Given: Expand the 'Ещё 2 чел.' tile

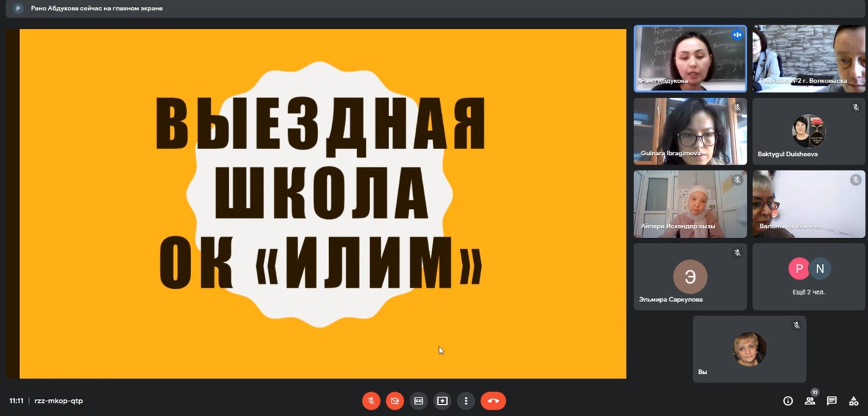Looking at the screenshot, I should (x=809, y=276).
